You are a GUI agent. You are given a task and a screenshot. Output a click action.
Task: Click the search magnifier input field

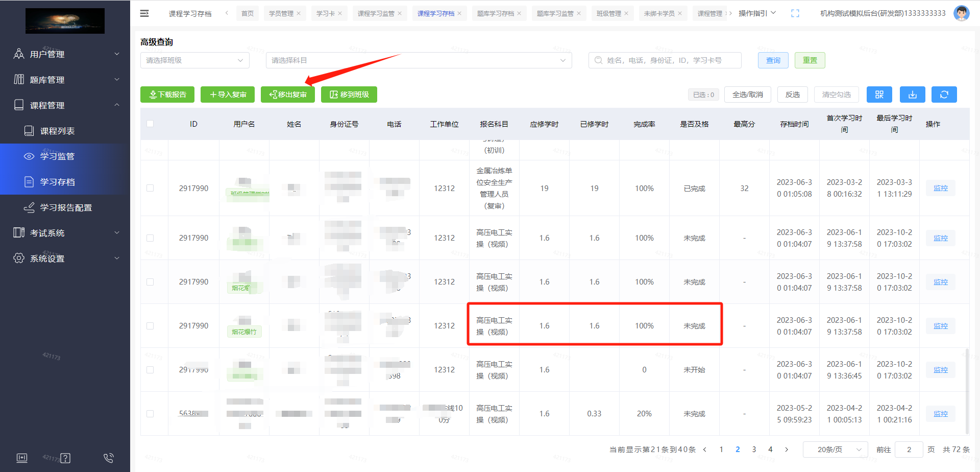pos(665,60)
